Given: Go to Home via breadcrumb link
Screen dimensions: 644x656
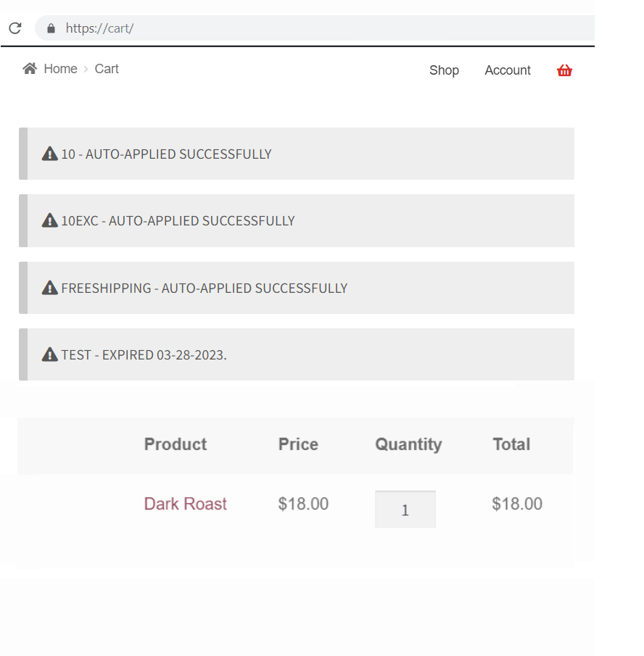Looking at the screenshot, I should (x=61, y=69).
